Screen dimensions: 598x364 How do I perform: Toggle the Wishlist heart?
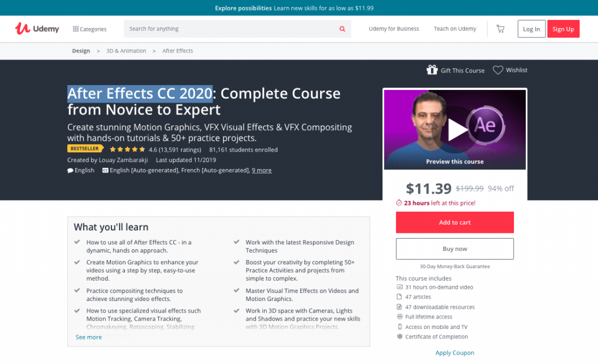click(x=498, y=70)
